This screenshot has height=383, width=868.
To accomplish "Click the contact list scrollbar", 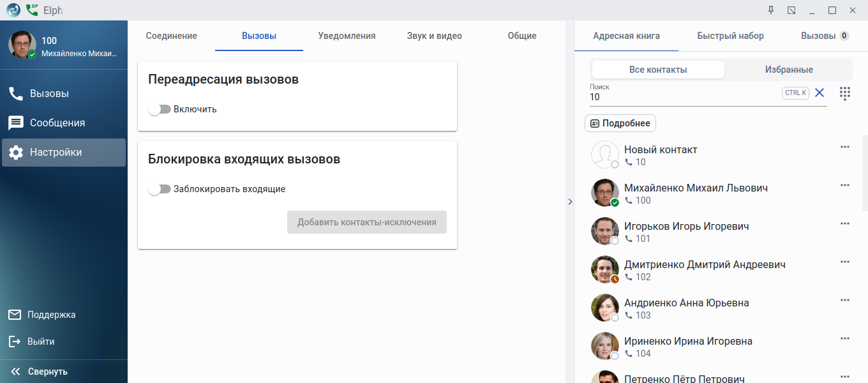I will pyautogui.click(x=865, y=173).
